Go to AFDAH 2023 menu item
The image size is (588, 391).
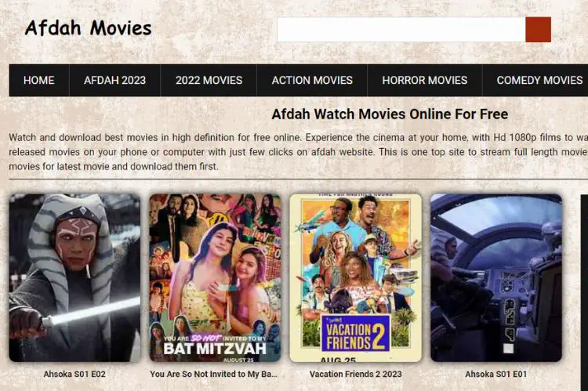pos(114,80)
